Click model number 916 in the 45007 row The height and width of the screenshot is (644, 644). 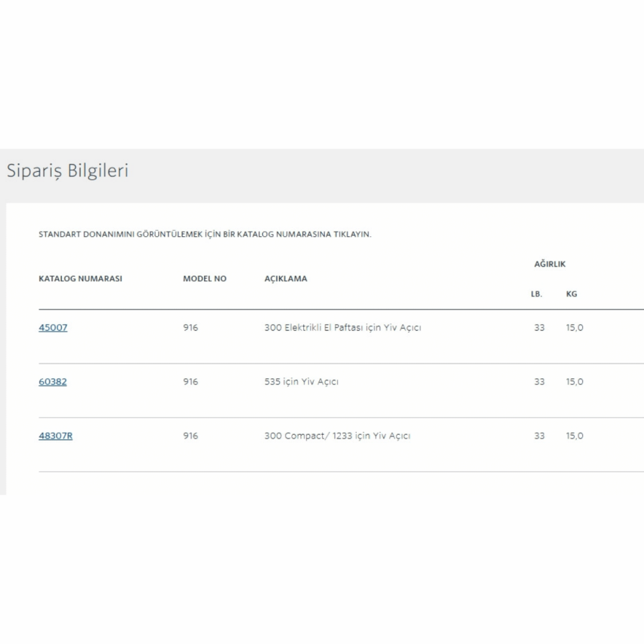click(x=191, y=328)
